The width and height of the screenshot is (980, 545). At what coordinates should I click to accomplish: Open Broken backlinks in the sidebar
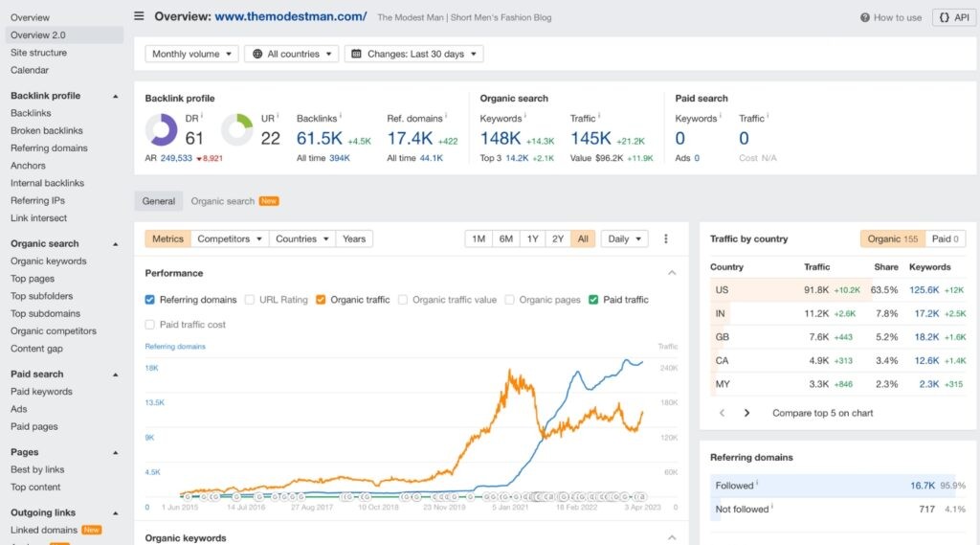[x=46, y=130]
